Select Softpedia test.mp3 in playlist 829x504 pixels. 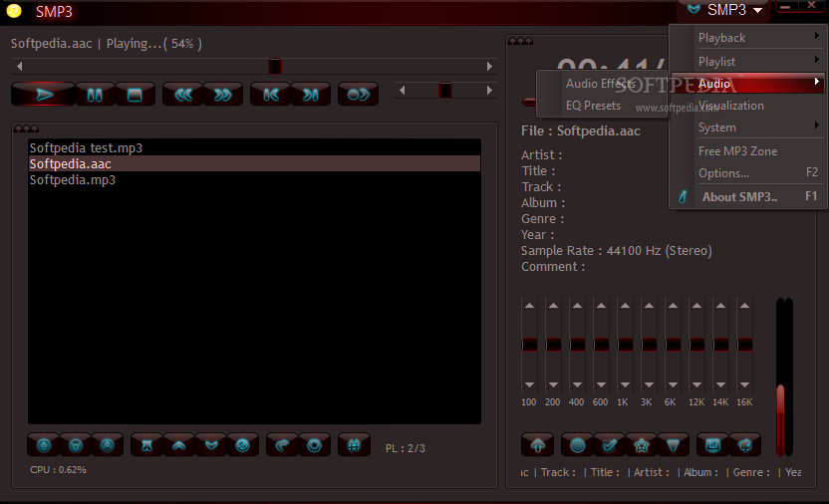coord(254,148)
